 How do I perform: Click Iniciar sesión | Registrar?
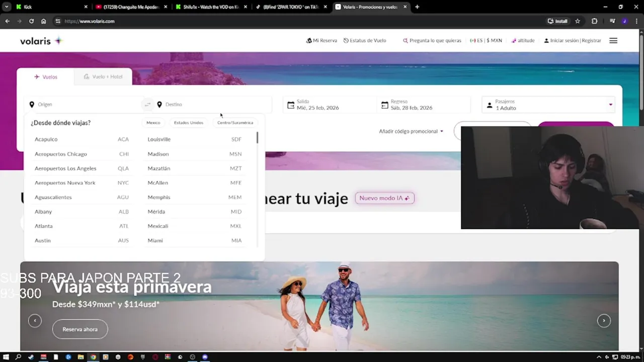click(573, 41)
